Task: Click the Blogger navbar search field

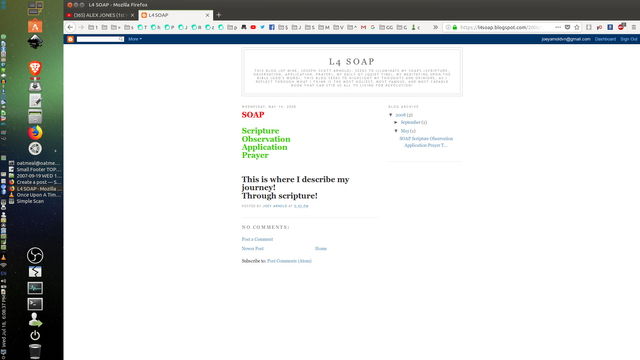Action: click(x=100, y=39)
